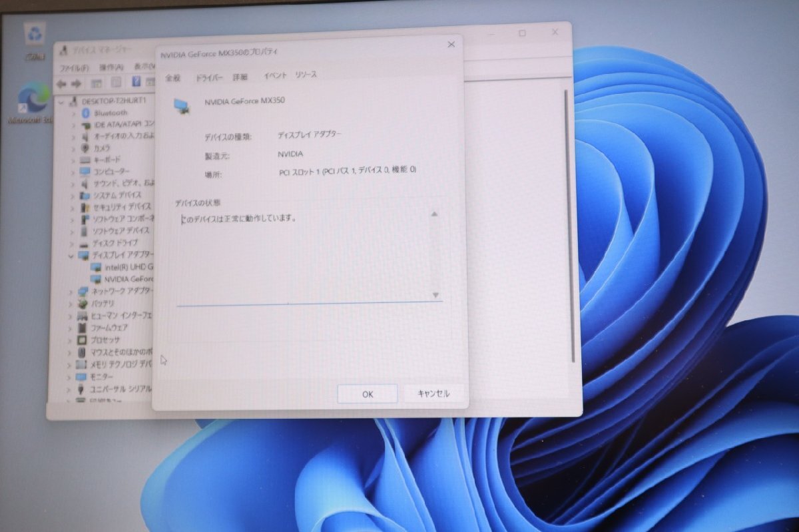Click the 'NVIDIA' manufacturer value
Viewport: 799px width, 532px height.
click(x=290, y=154)
